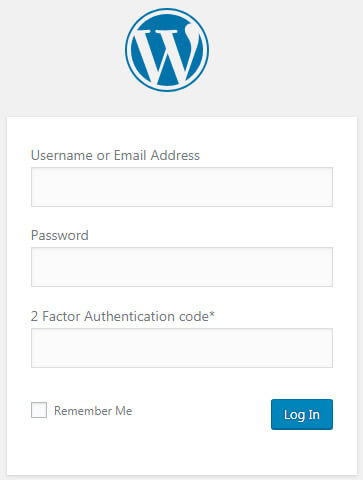Viewport: 363px width, 480px height.
Task: Activate the field below the Password label
Action: [x=182, y=267]
